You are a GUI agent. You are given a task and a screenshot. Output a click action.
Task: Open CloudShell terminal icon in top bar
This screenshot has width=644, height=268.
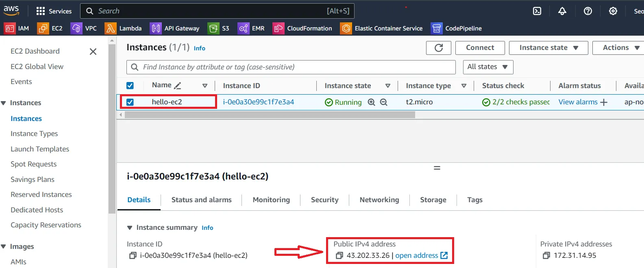[537, 11]
